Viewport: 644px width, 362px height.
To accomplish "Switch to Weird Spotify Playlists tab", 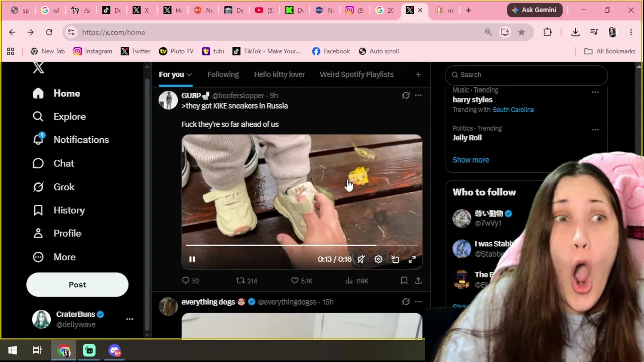I will (x=357, y=75).
